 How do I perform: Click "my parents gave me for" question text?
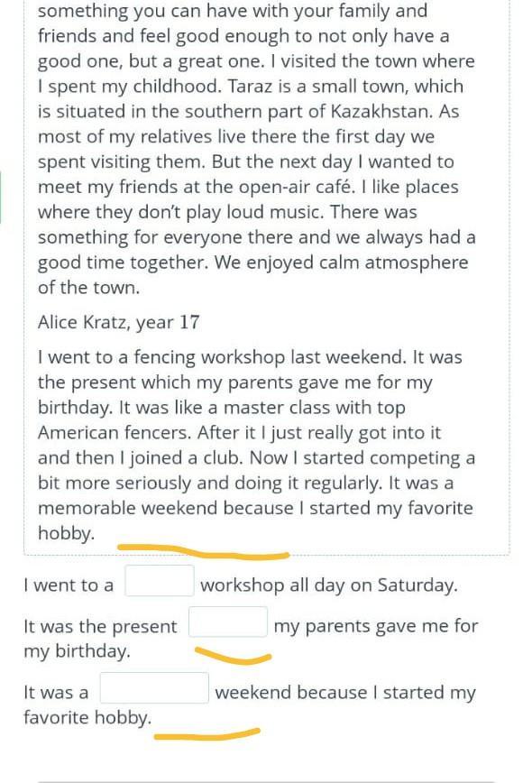[x=376, y=626]
